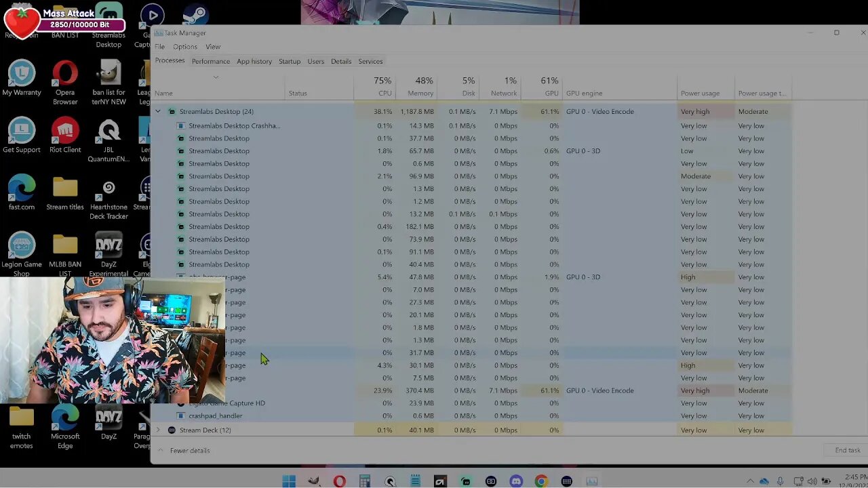Sort processes by the CPU column header
The width and height of the screenshot is (868, 488).
tap(374, 86)
